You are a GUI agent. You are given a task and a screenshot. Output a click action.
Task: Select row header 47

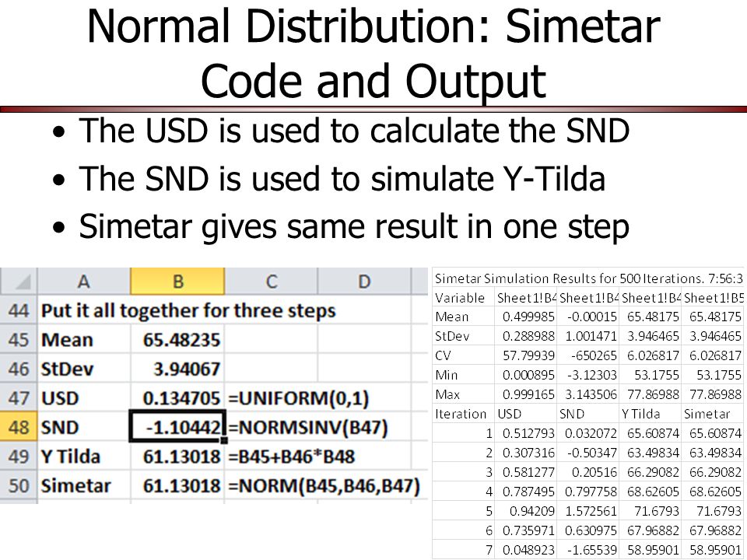tap(19, 398)
